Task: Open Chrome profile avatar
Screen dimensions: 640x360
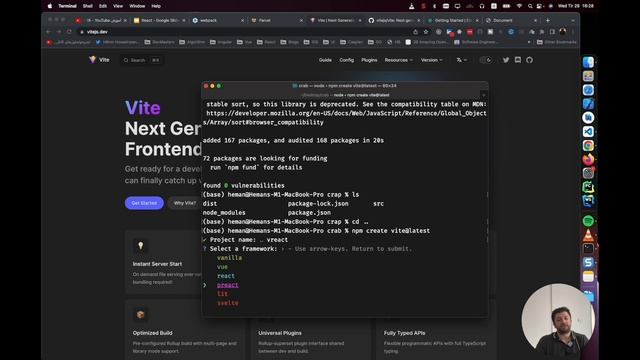Action: point(563,32)
